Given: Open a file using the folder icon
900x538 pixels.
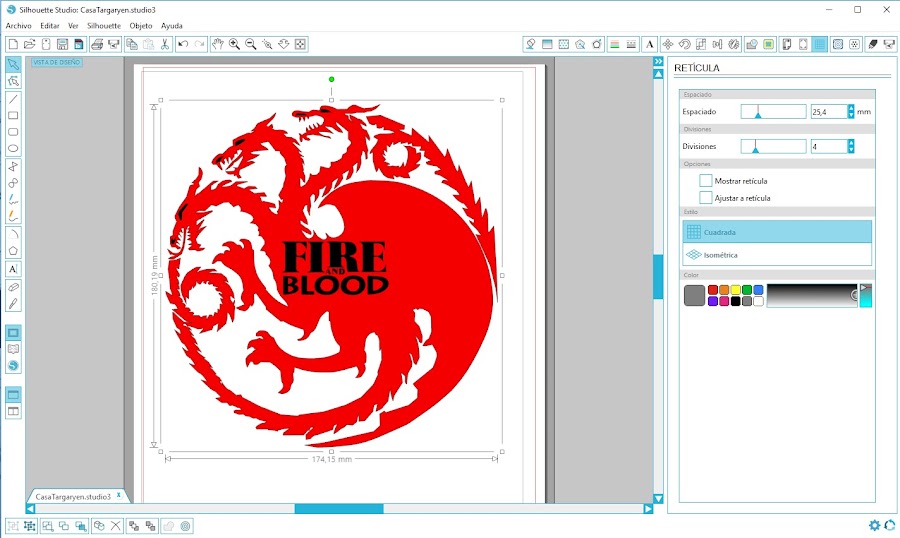Looking at the screenshot, I should click(30, 44).
